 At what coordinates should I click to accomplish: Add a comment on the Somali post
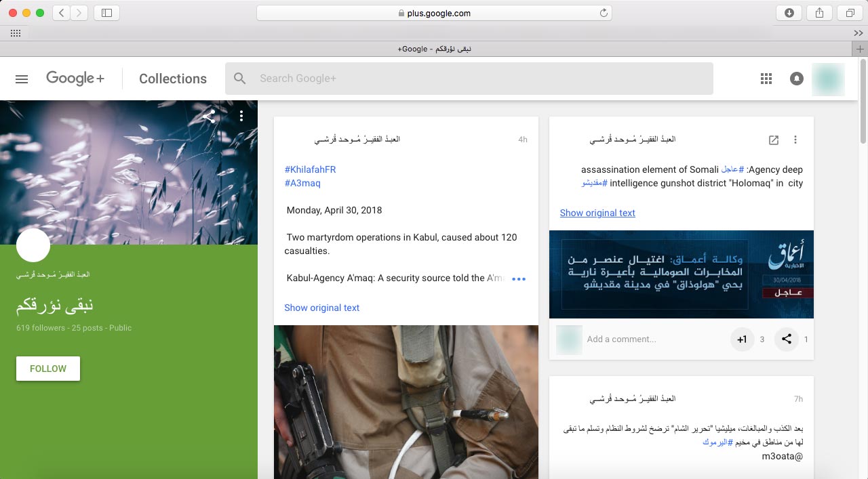651,339
